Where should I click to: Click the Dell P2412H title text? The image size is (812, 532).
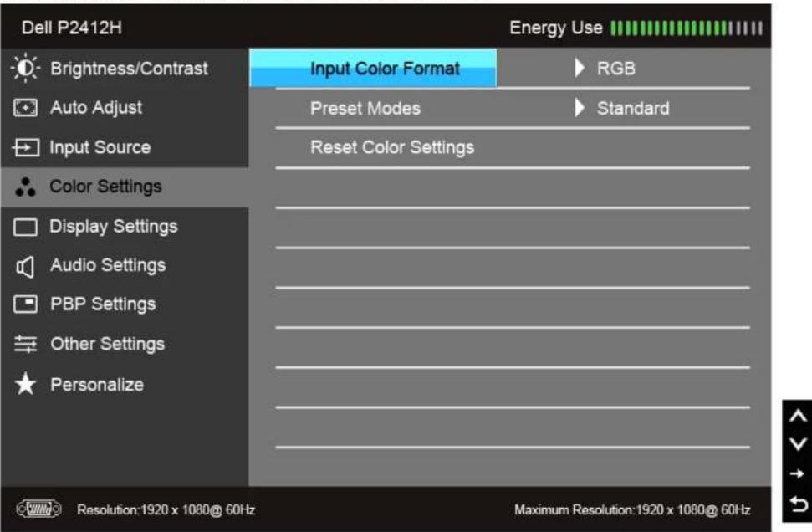coord(72,28)
